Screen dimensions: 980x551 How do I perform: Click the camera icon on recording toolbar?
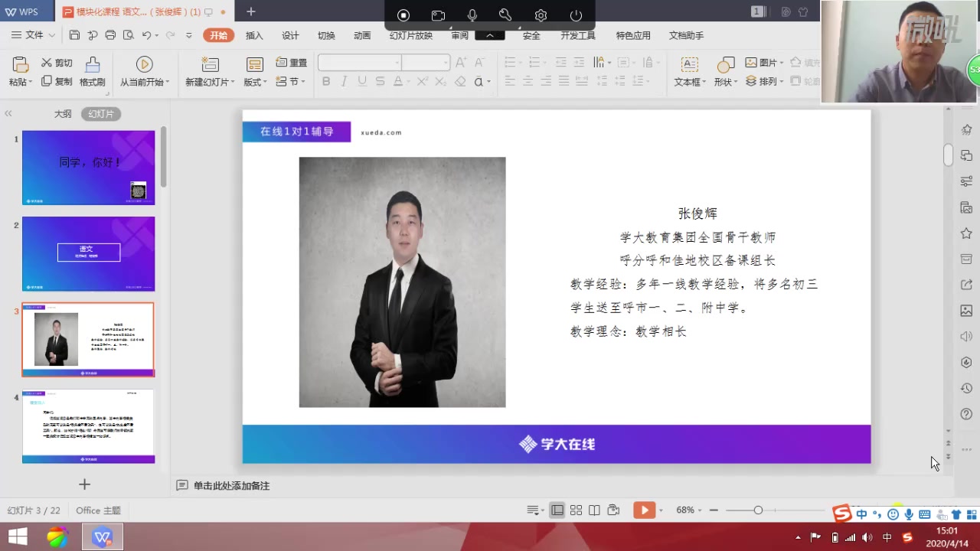(438, 15)
